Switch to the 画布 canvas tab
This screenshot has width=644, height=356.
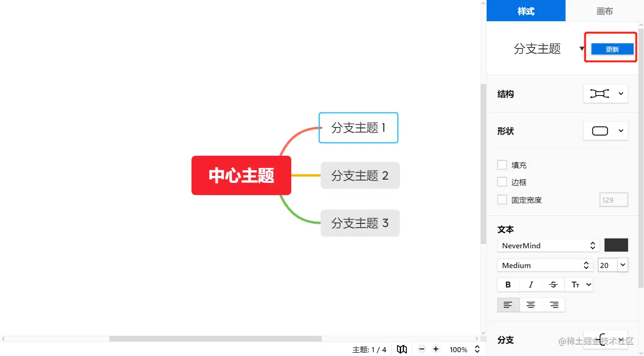605,11
